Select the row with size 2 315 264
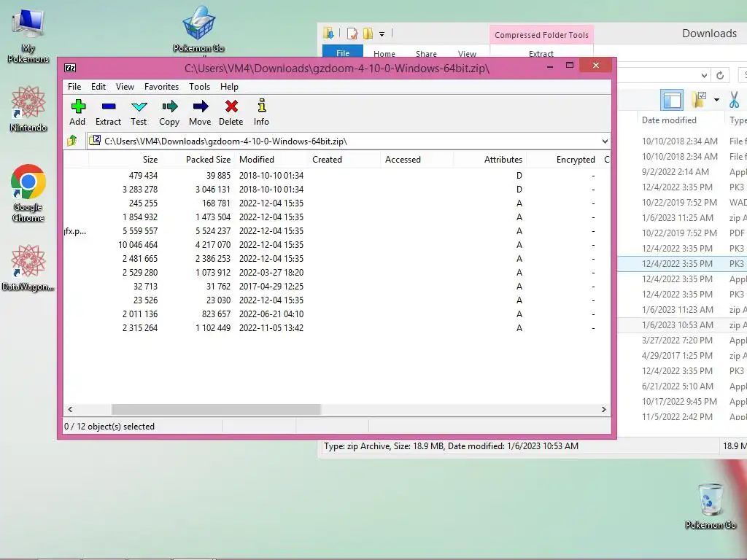This screenshot has width=747, height=560. 337,327
